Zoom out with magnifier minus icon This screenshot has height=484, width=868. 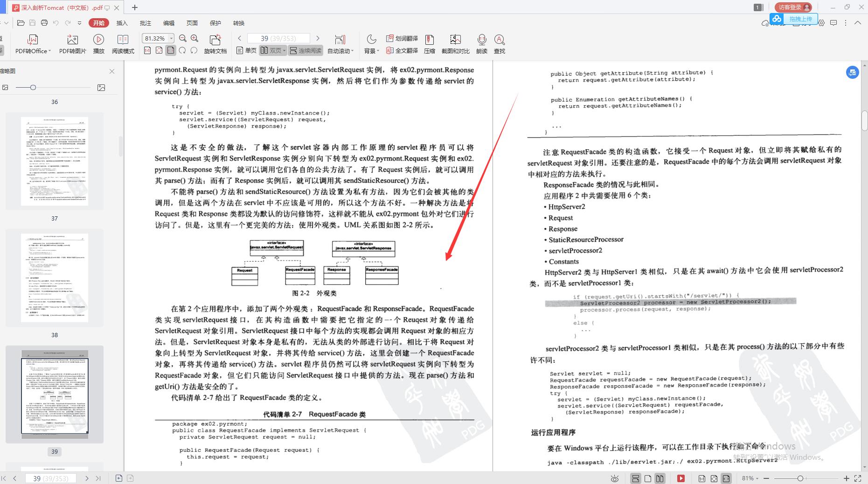[183, 38]
